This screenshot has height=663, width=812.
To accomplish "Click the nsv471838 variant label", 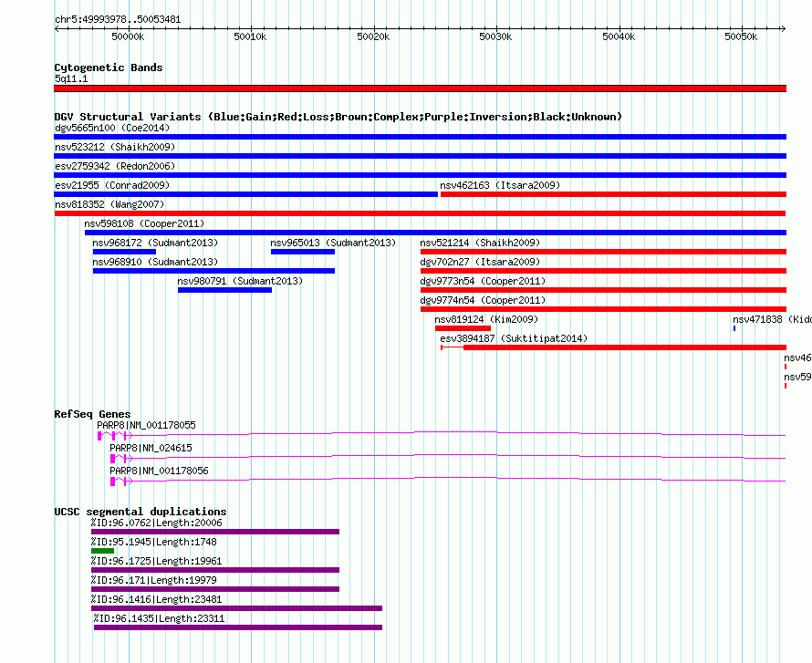I will pos(772,319).
